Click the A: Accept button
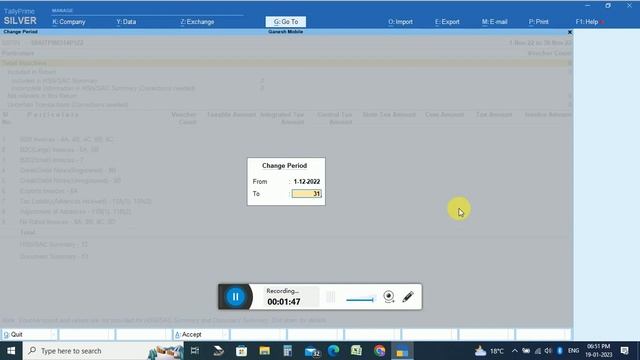 [x=200, y=335]
